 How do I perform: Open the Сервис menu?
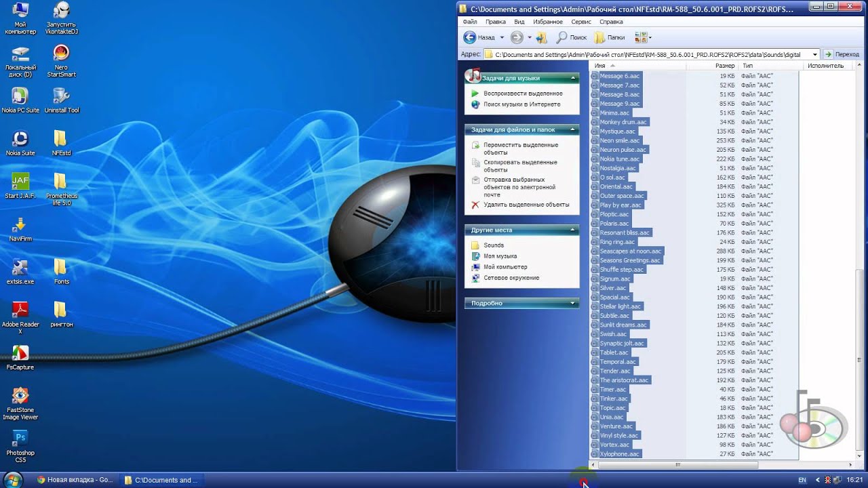point(581,22)
